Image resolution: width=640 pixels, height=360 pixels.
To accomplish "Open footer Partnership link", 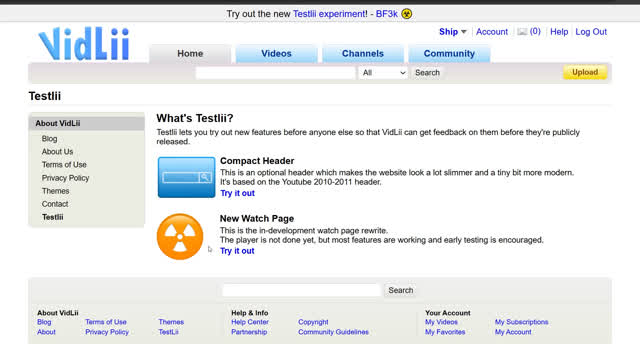I will pyautogui.click(x=249, y=332).
